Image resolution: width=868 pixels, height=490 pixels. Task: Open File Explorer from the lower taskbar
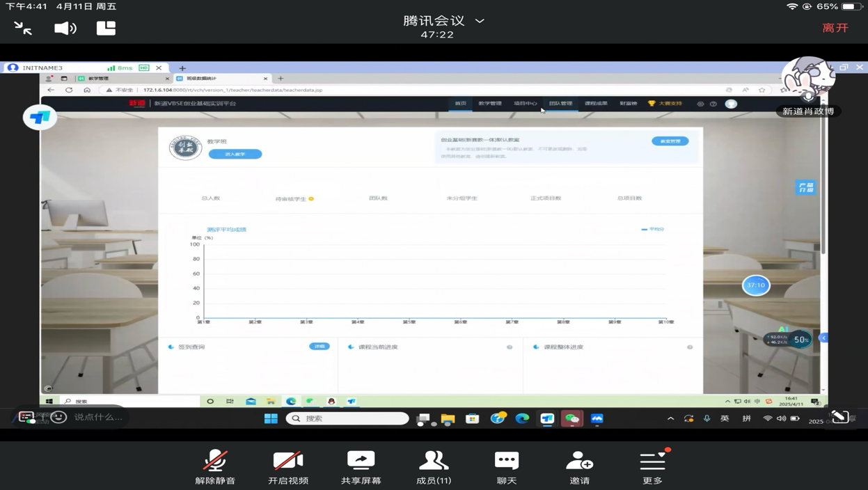point(448,418)
